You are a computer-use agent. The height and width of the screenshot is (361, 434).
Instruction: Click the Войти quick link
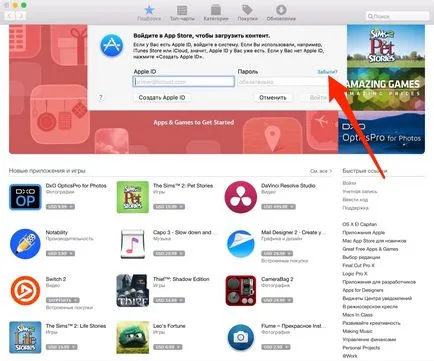pos(349,183)
